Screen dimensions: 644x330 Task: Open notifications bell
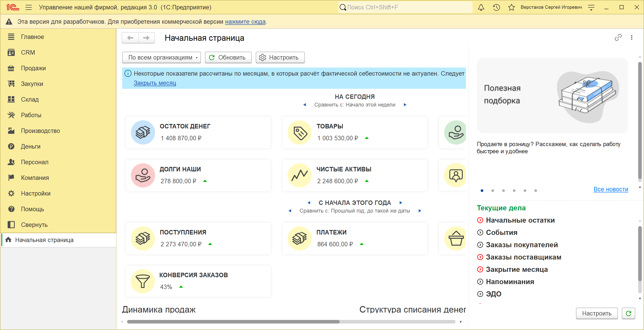pyautogui.click(x=481, y=7)
